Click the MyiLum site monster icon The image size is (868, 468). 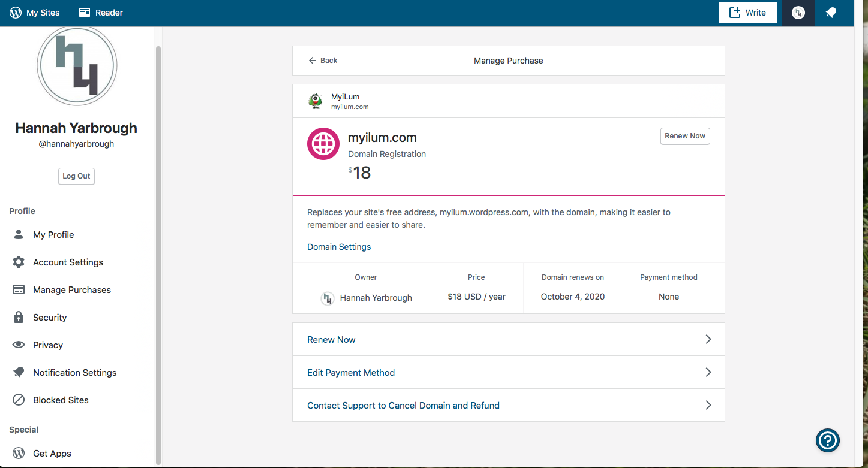pyautogui.click(x=315, y=101)
